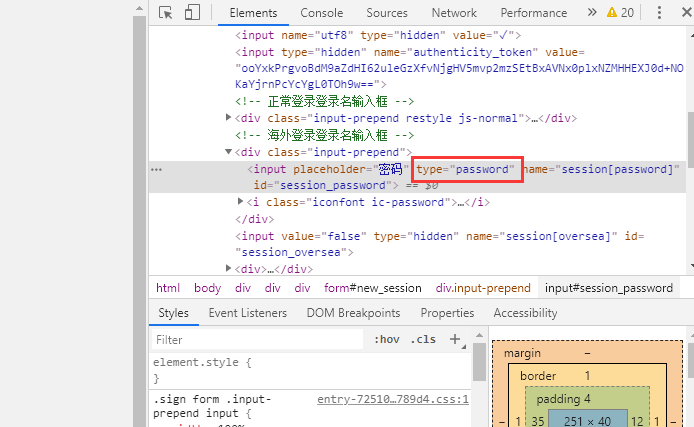Image resolution: width=694 pixels, height=427 pixels.
Task: Open the Accessibility pane tab
Action: (x=525, y=313)
